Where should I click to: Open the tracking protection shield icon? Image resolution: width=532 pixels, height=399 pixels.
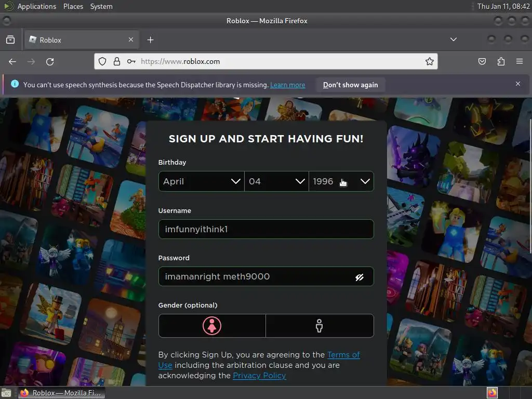pyautogui.click(x=102, y=61)
